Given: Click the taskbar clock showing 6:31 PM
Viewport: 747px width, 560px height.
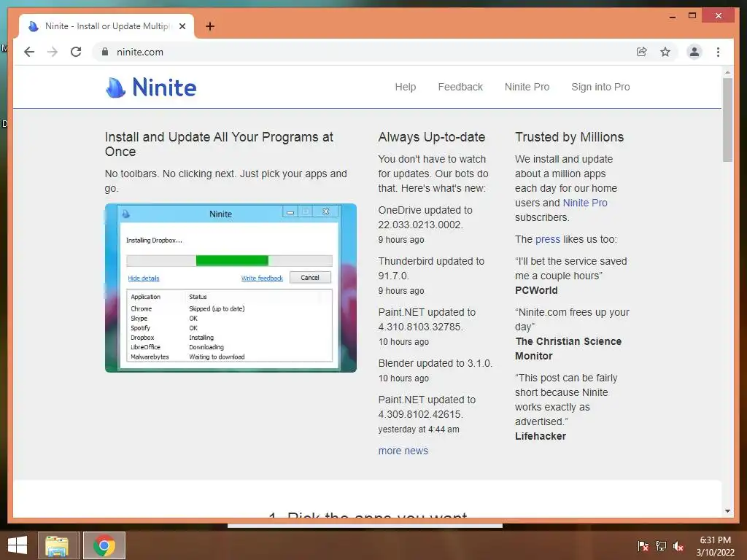Looking at the screenshot, I should tap(715, 546).
